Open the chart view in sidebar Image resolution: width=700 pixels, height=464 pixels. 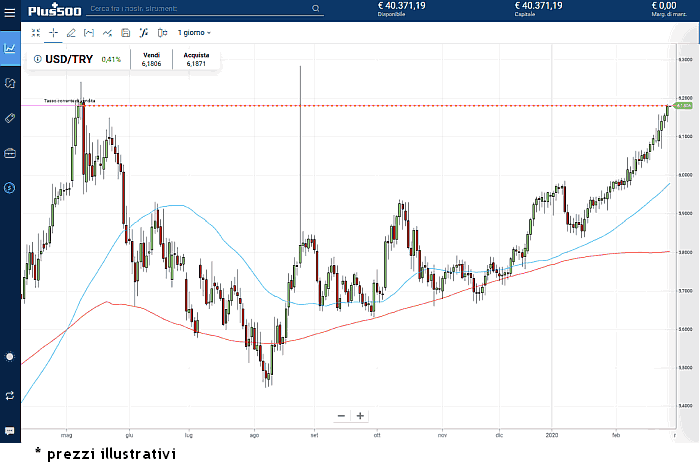[10, 47]
